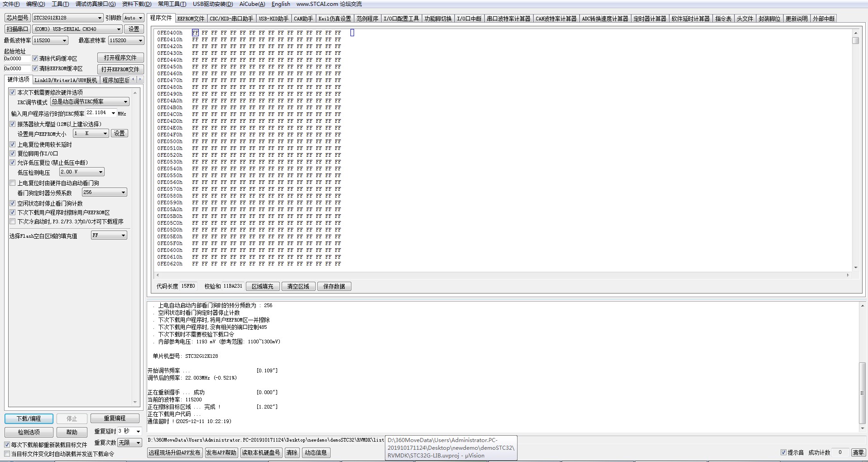Expand the 最高波特率 115200 dropdown
Image resolution: width=868 pixels, height=462 pixels.
[x=140, y=40]
